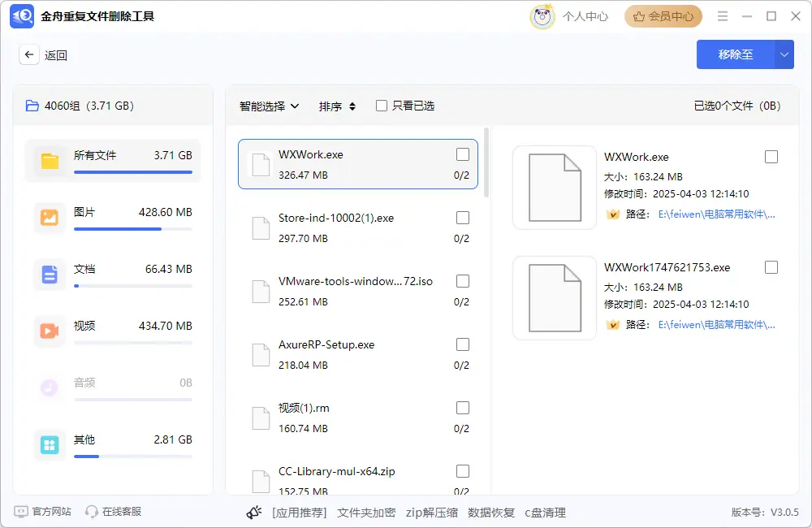The image size is (812, 528).
Task: Click the 返回 back button
Action: point(29,54)
